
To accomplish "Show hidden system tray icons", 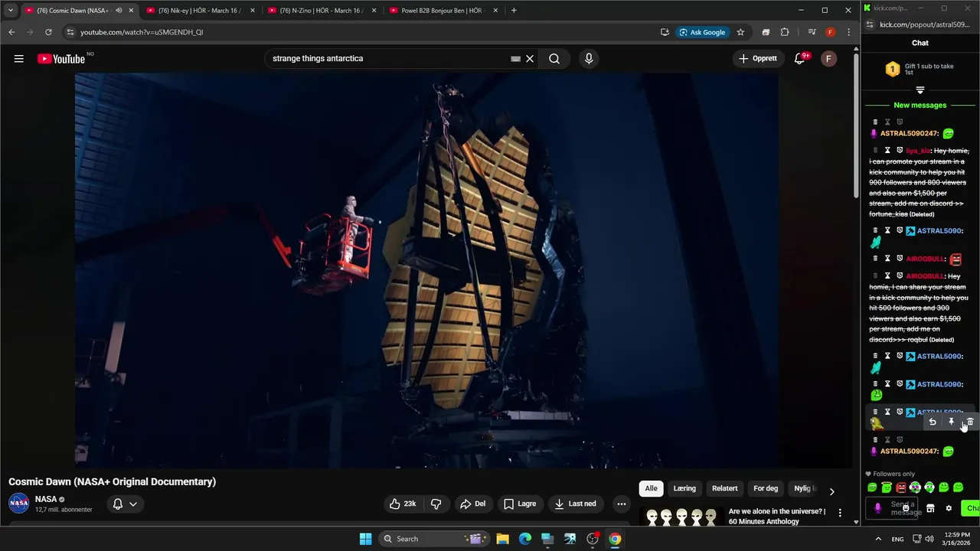I will [x=878, y=539].
